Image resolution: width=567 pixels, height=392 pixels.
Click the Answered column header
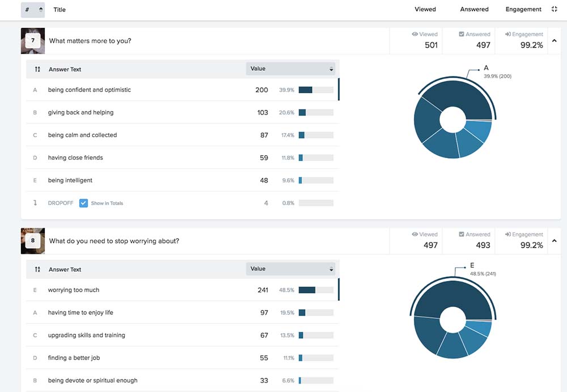[x=474, y=10]
